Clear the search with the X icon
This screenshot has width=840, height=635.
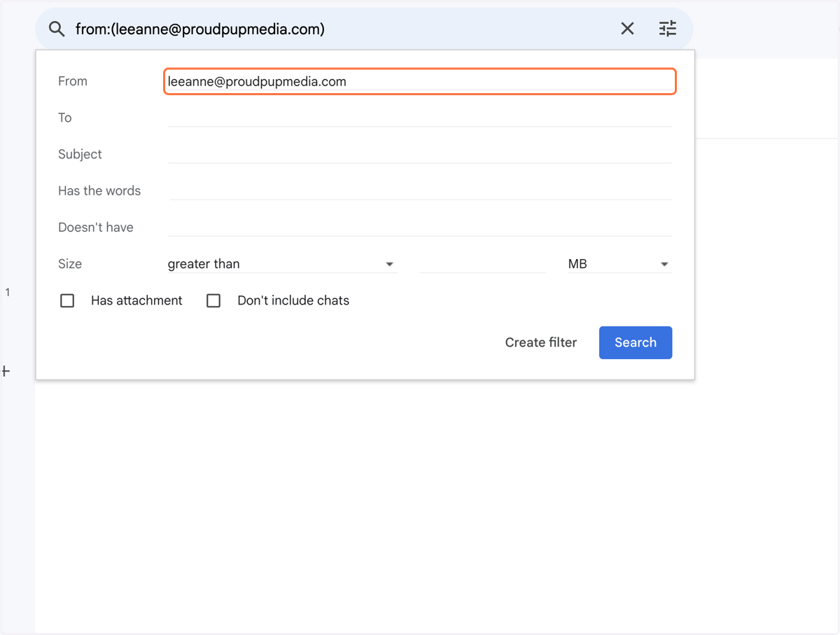627,29
